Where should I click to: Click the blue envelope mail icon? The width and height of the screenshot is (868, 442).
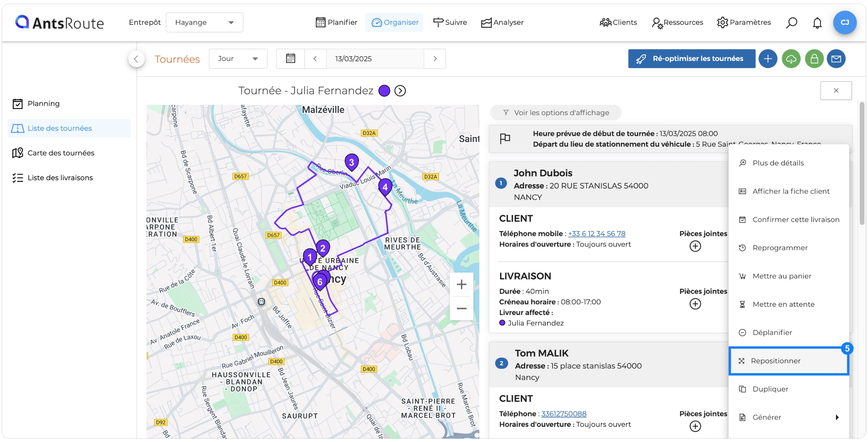click(836, 58)
